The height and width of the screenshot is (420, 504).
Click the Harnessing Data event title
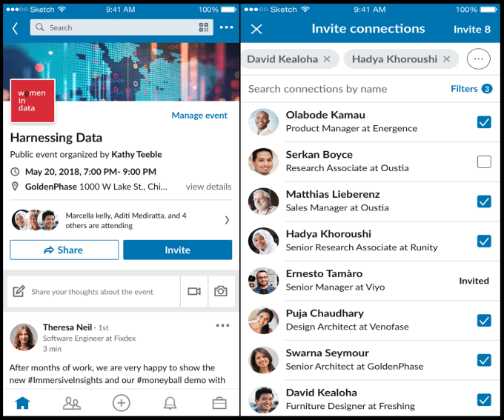(56, 138)
